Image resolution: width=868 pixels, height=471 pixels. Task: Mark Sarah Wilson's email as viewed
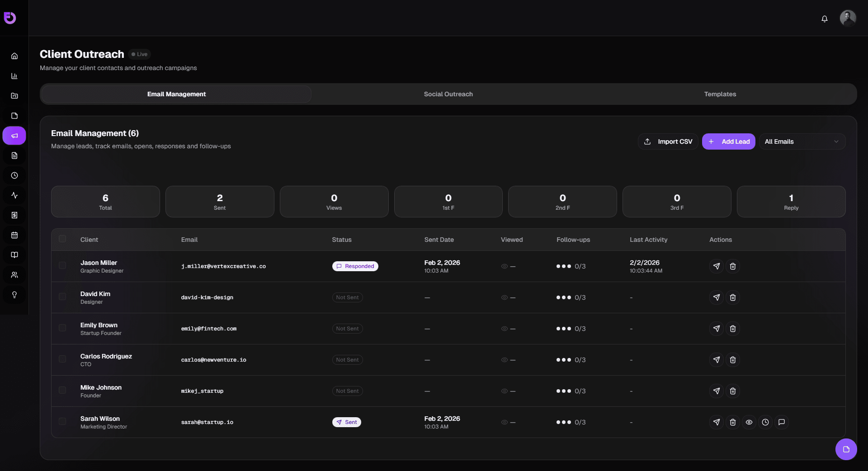coord(749,422)
